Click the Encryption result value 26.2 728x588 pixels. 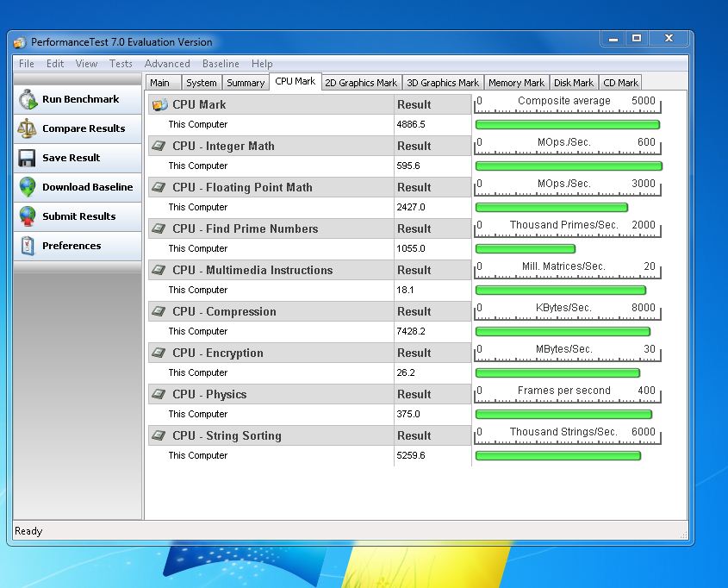coord(406,372)
